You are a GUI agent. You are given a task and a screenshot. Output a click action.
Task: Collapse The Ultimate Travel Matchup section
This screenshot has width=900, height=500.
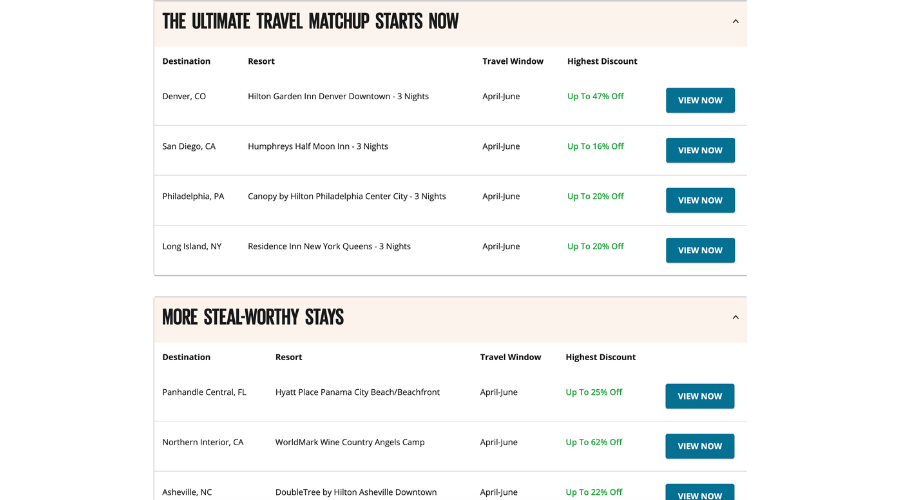point(735,21)
